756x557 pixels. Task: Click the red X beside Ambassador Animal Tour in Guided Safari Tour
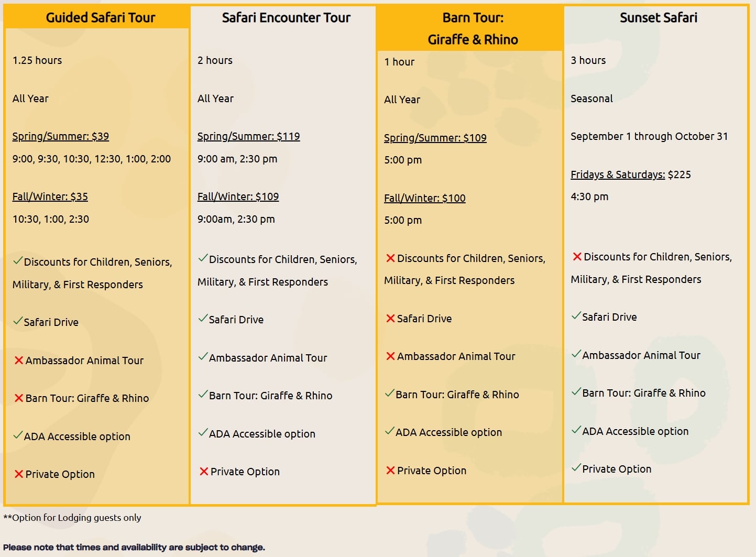click(x=18, y=359)
